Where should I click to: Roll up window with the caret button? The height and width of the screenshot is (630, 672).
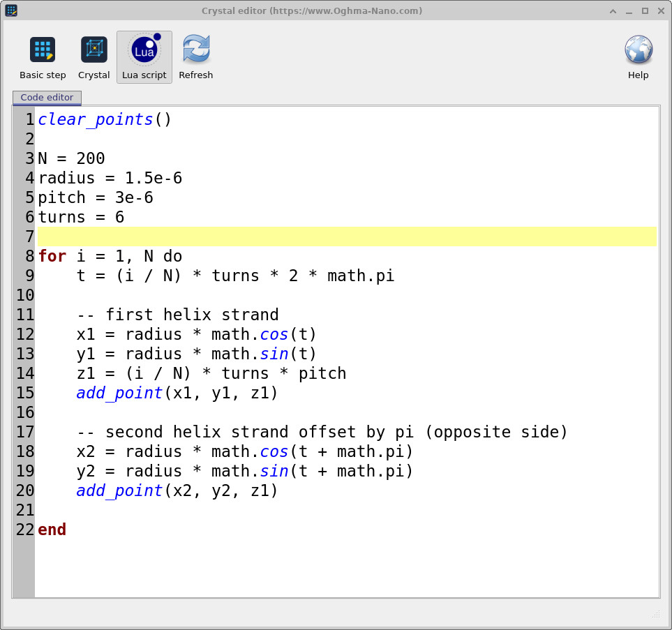click(x=613, y=11)
